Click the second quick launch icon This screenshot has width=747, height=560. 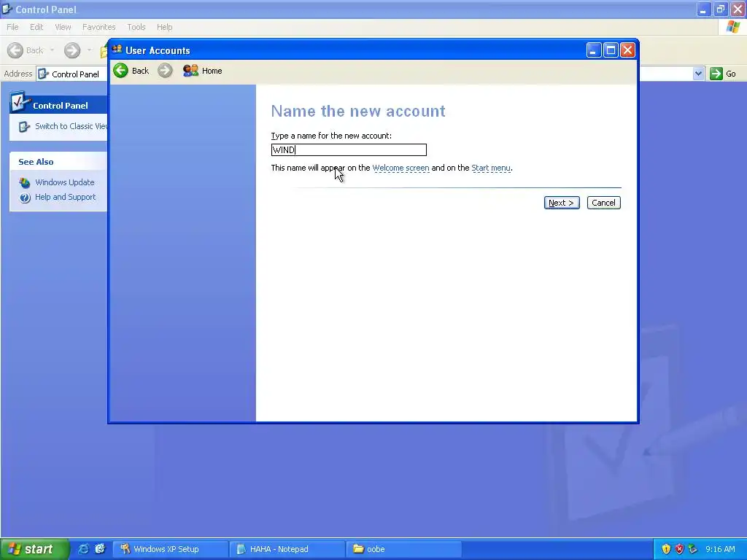pos(100,549)
